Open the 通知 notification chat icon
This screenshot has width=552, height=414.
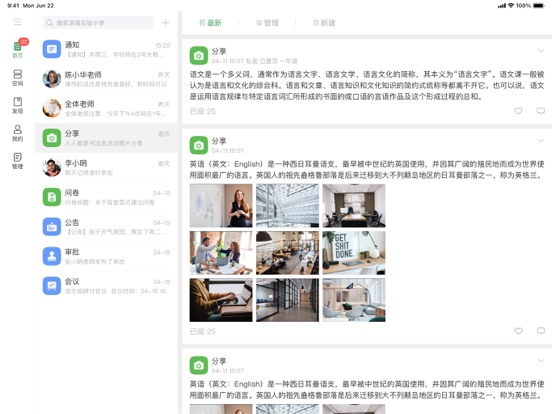click(52, 49)
